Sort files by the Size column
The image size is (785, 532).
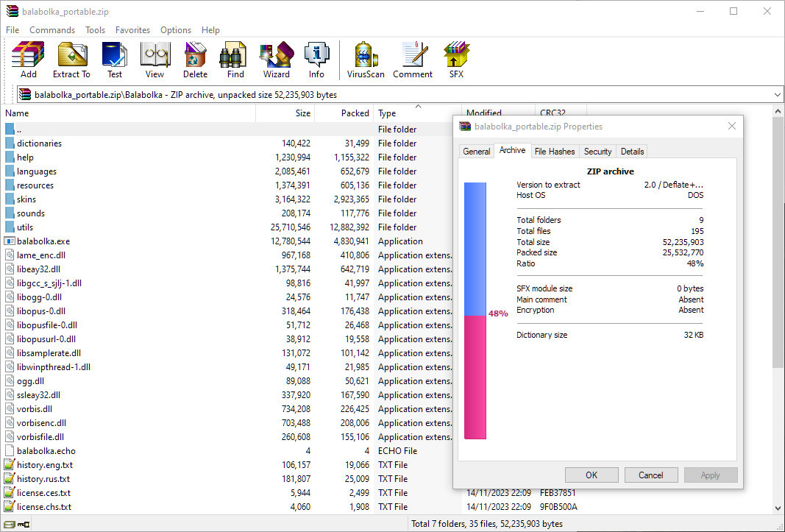click(x=285, y=113)
